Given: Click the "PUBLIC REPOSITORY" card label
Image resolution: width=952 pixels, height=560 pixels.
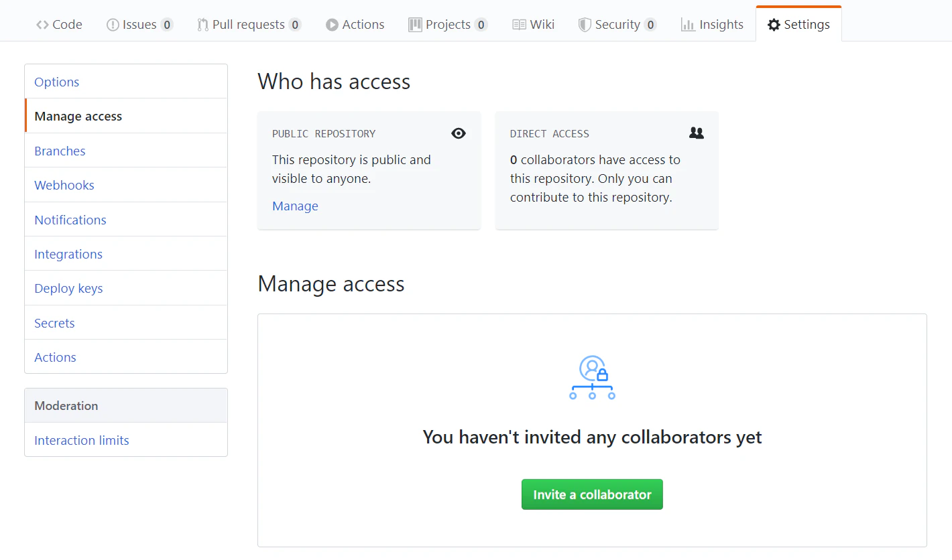Looking at the screenshot, I should [x=324, y=134].
